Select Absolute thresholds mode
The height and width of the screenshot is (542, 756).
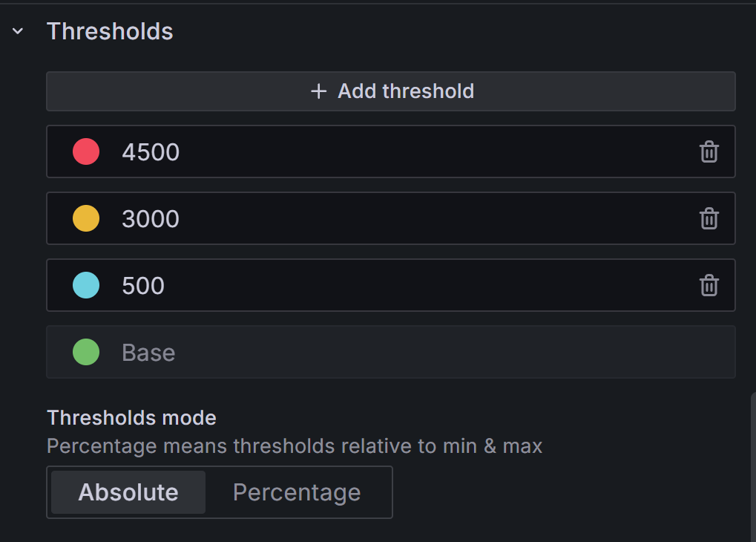[128, 492]
